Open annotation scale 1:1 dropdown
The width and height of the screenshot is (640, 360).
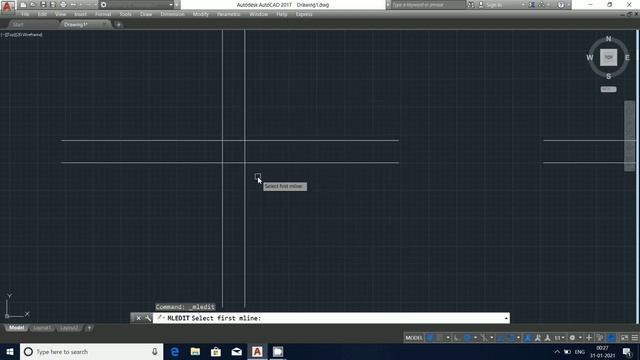[x=559, y=338]
